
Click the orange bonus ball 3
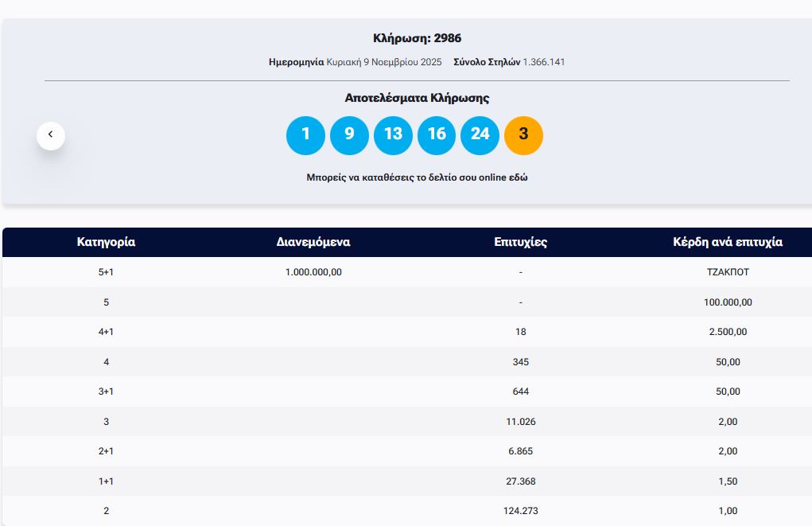pyautogui.click(x=523, y=134)
